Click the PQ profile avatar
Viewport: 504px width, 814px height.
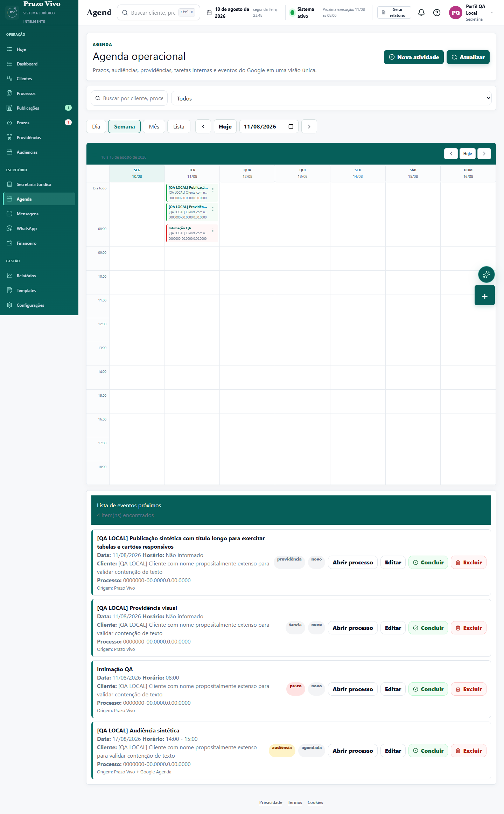(x=455, y=13)
